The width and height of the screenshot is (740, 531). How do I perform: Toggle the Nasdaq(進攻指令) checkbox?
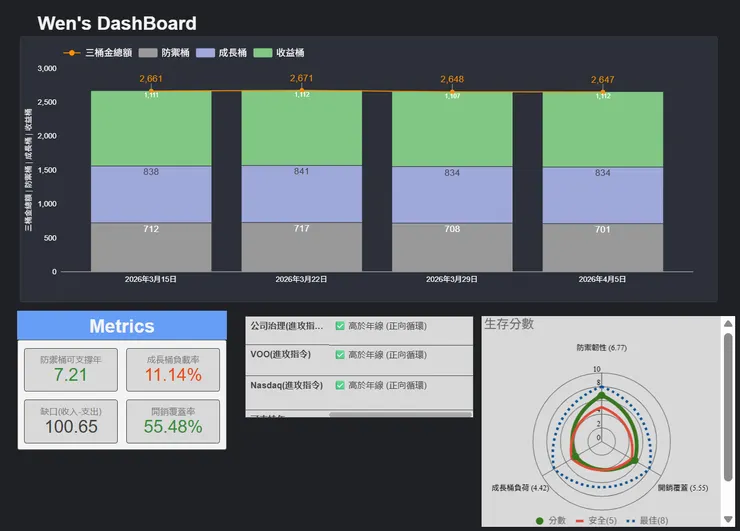[340, 385]
